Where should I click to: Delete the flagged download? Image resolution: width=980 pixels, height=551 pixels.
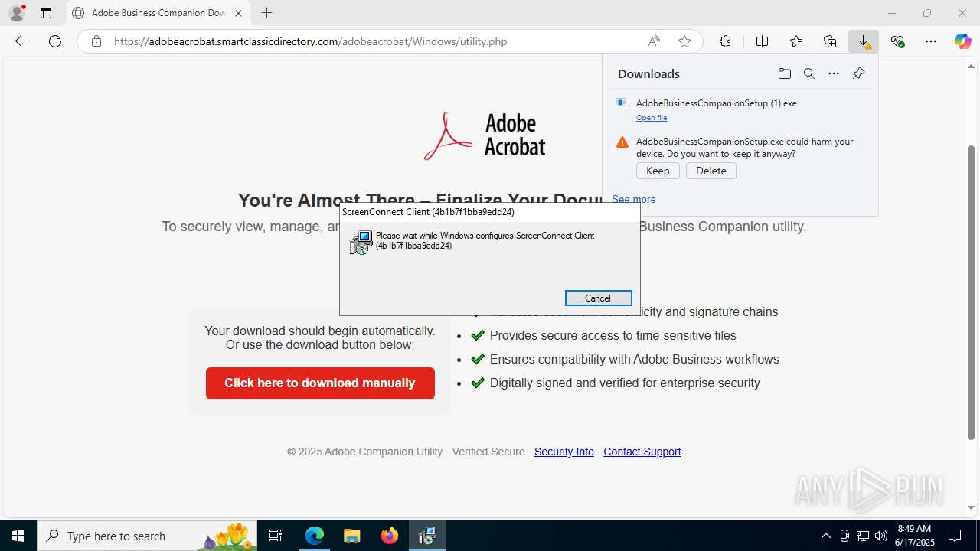(711, 171)
